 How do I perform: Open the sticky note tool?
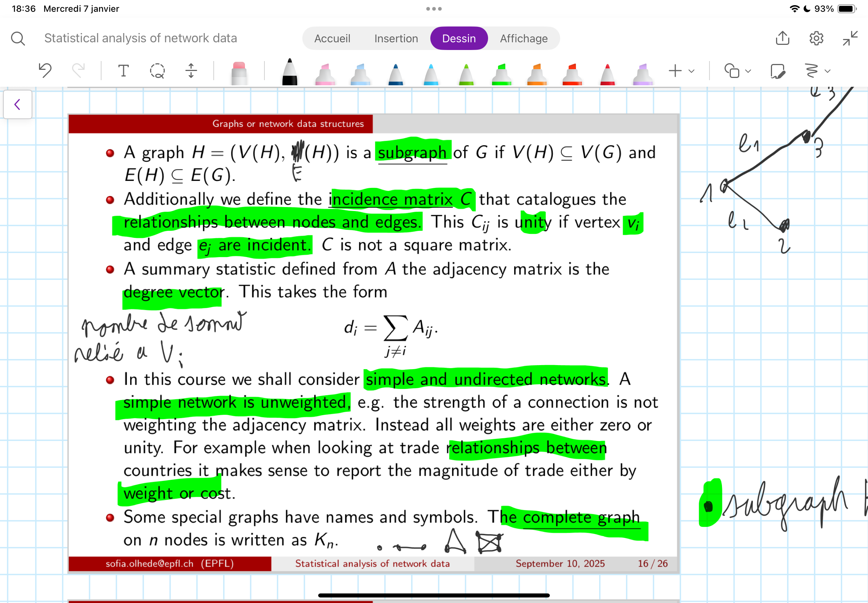pyautogui.click(x=778, y=71)
